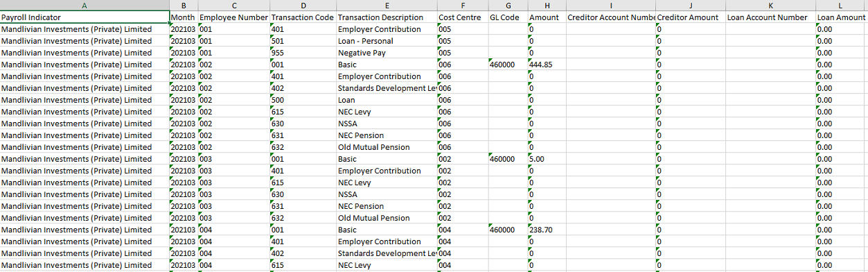Click transaction code cell "500"
The image size is (868, 272).
(303, 100)
